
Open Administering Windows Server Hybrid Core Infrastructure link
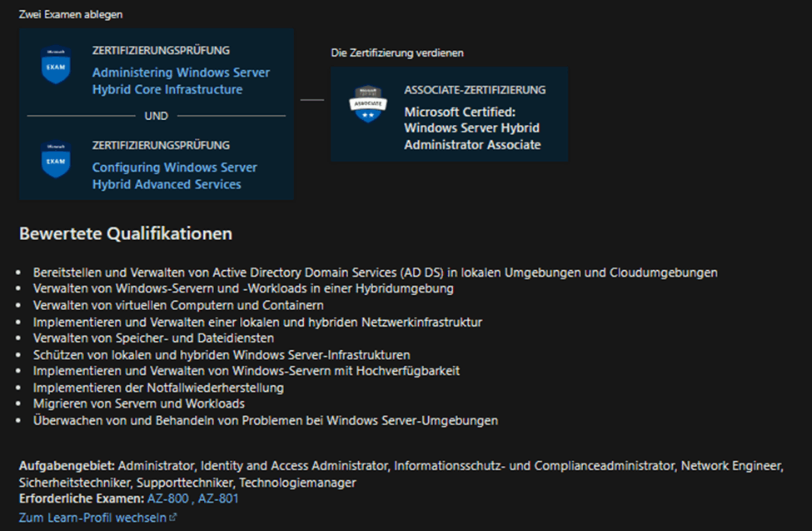[181, 81]
